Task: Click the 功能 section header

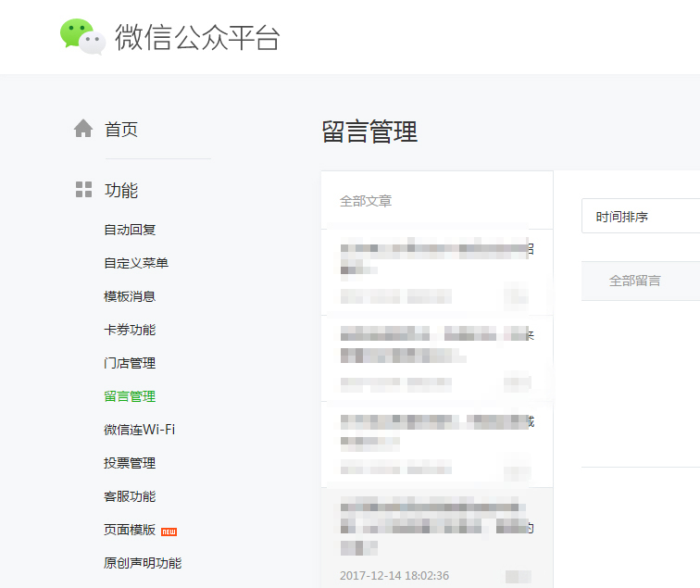Action: [x=121, y=190]
